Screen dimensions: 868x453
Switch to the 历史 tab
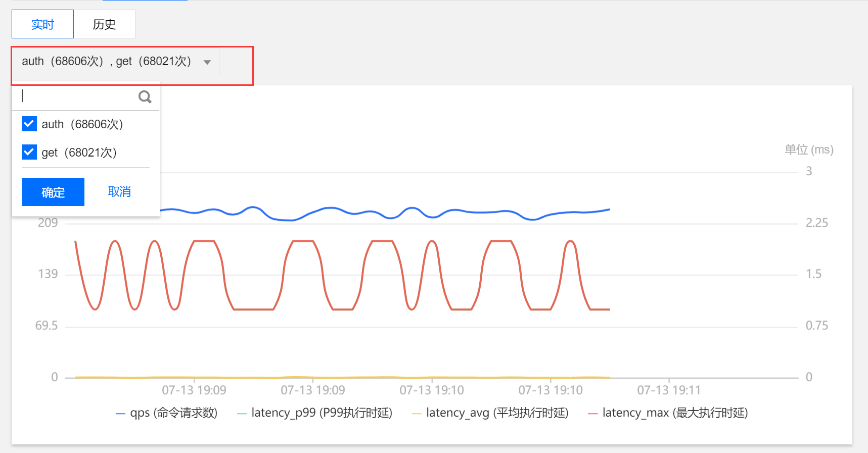[104, 24]
